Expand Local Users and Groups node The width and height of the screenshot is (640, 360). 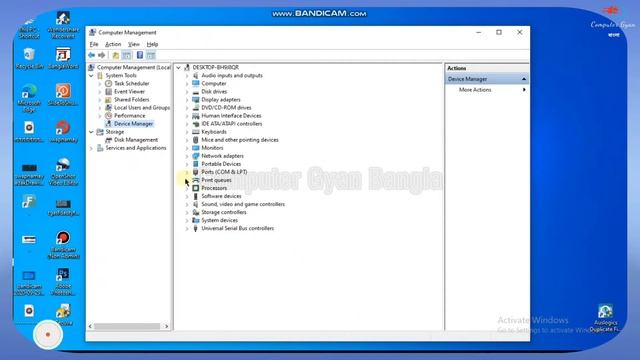coord(100,108)
